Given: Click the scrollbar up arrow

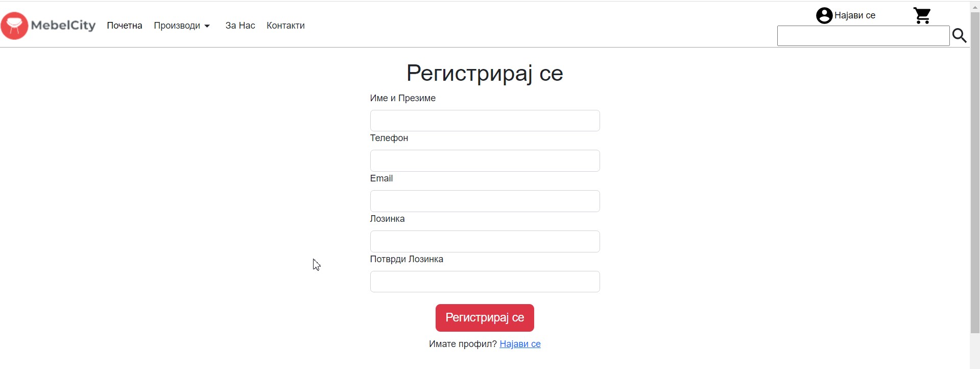Looking at the screenshot, I should pos(974,7).
